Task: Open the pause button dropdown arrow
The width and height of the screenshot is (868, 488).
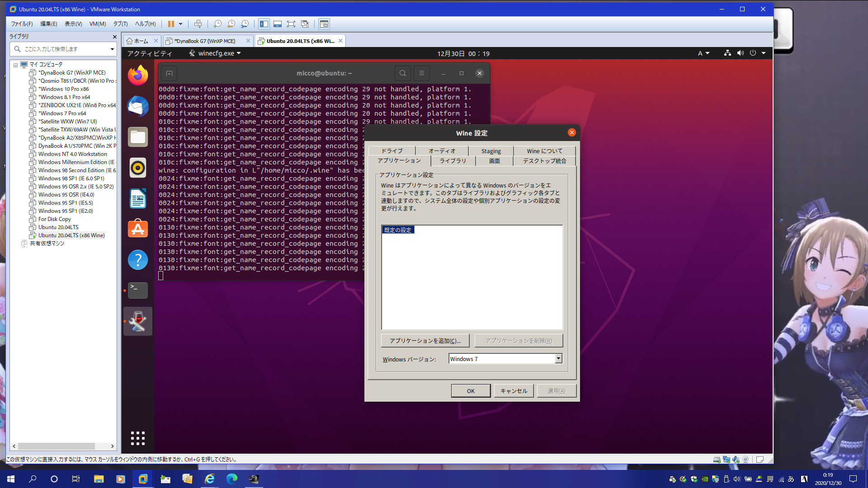Action: coord(180,24)
